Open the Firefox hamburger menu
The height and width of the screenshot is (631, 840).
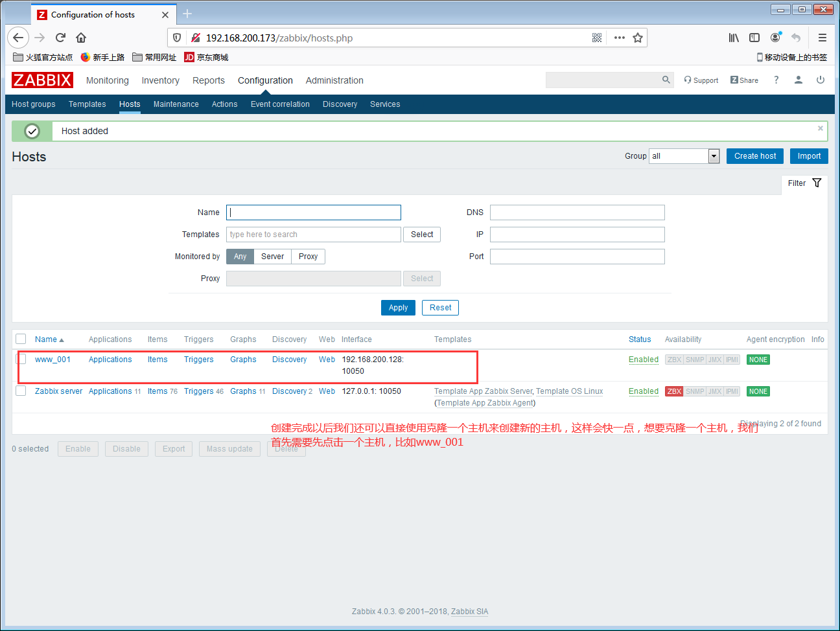tap(822, 38)
